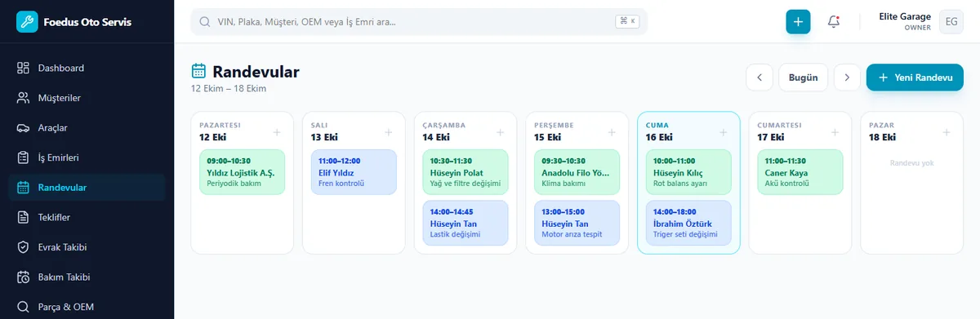Focus the VIN, Plaka, Müşteri search field
Screen dimensions: 980x319
[419, 21]
